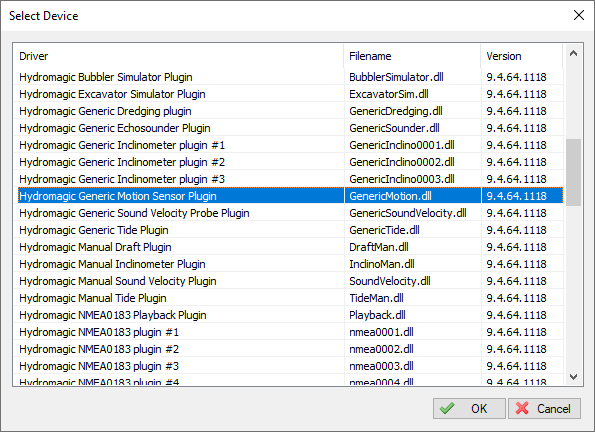Image resolution: width=595 pixels, height=432 pixels.
Task: Click nmea0002.dll filename cell
Action: (412, 349)
